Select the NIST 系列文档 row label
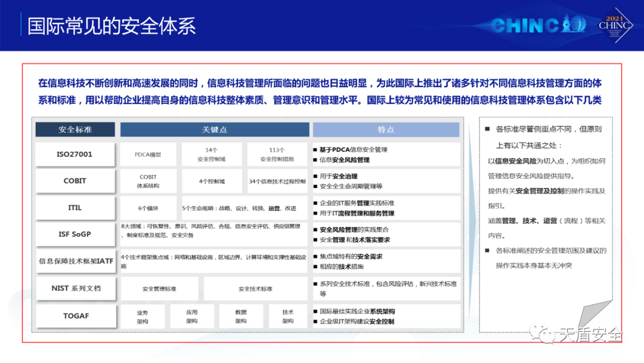644x363 pixels. pos(76,288)
